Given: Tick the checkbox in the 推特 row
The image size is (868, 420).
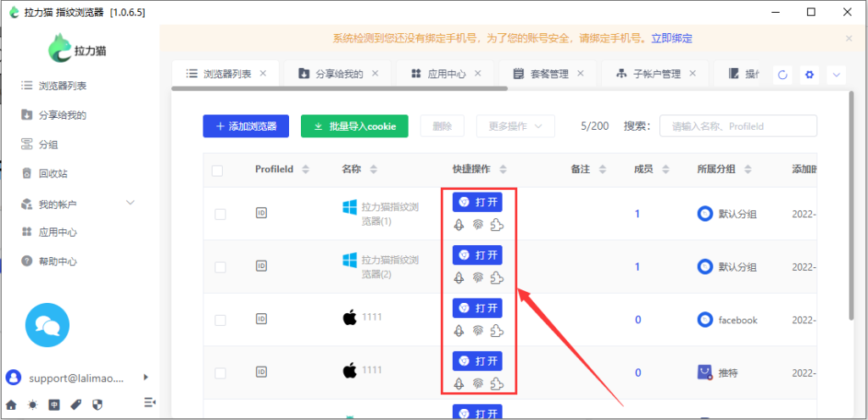Looking at the screenshot, I should (x=220, y=373).
